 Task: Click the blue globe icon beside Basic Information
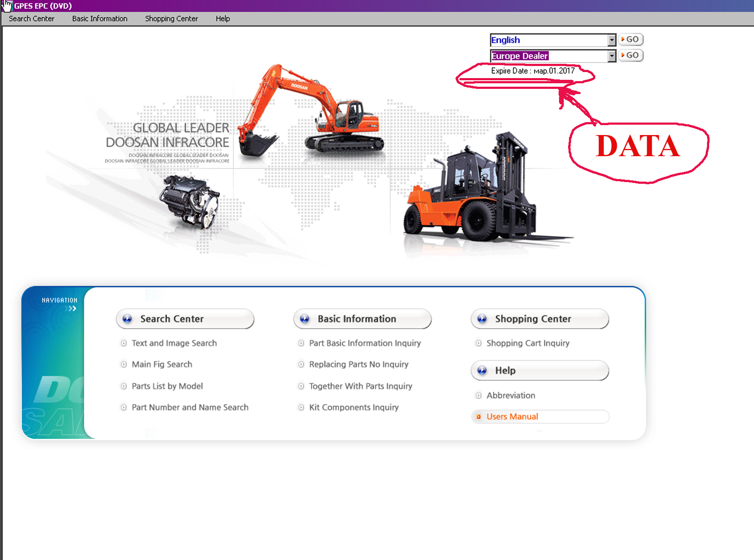pyautogui.click(x=305, y=319)
